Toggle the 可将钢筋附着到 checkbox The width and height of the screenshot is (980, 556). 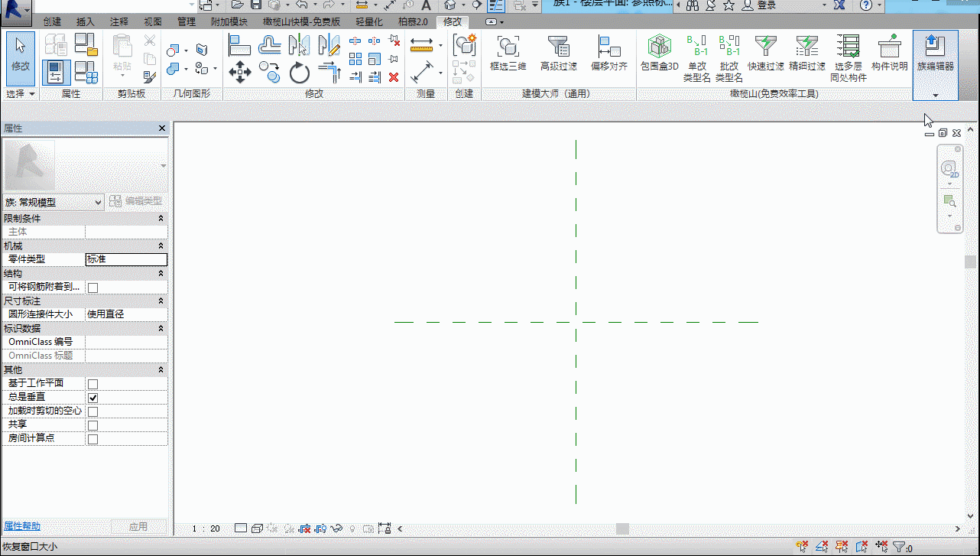92,288
